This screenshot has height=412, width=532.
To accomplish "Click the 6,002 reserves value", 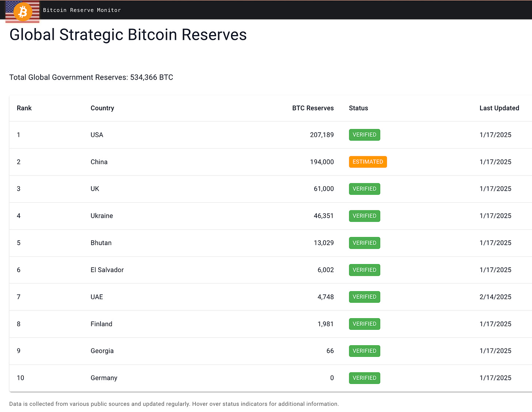I will 326,270.
